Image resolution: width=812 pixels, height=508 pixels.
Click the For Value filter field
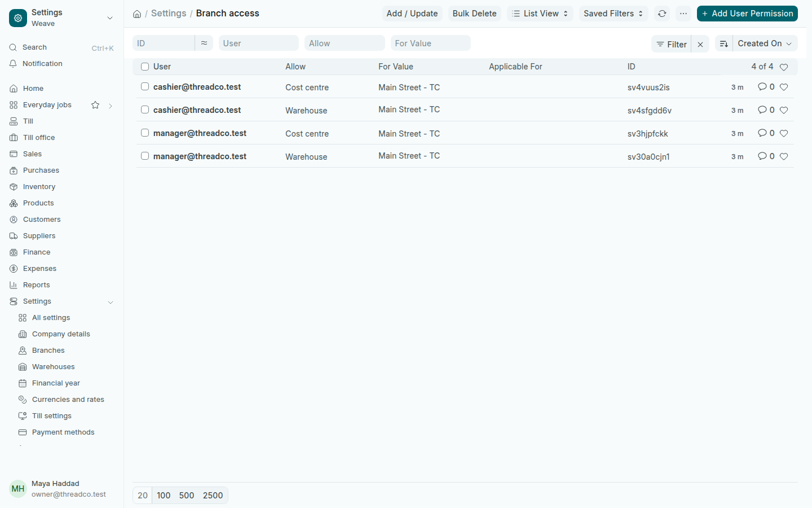pos(431,43)
